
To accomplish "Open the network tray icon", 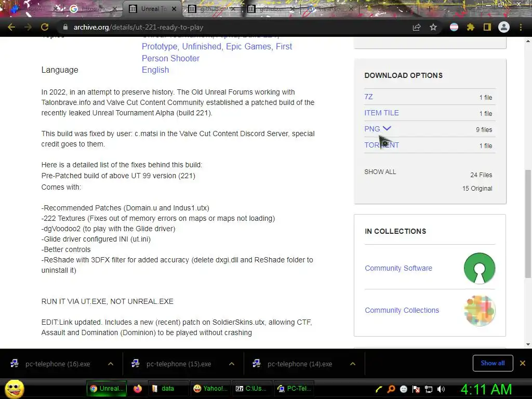I will tap(429, 390).
